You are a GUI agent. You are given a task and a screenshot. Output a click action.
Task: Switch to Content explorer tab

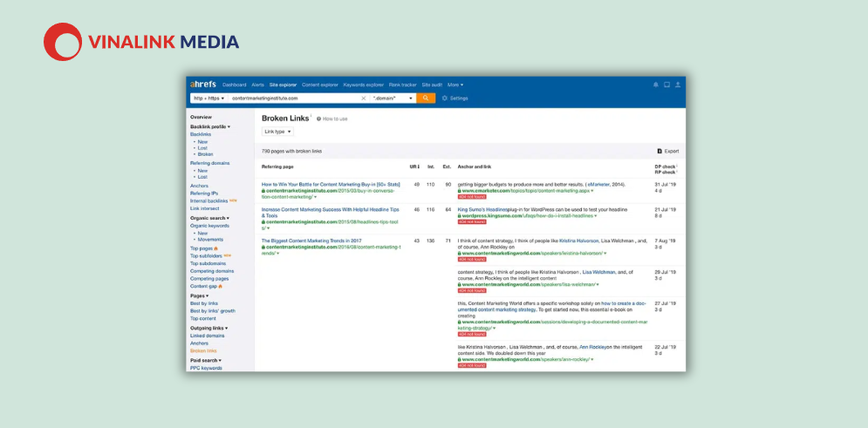pyautogui.click(x=320, y=85)
